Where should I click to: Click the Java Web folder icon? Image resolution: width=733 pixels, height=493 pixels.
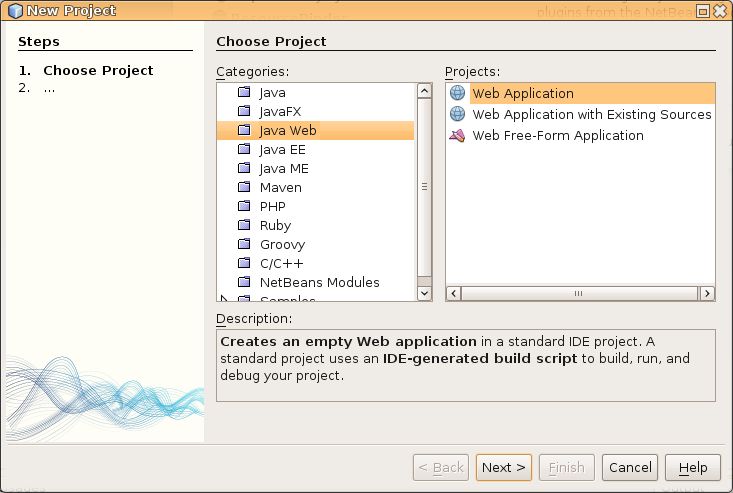(x=244, y=130)
